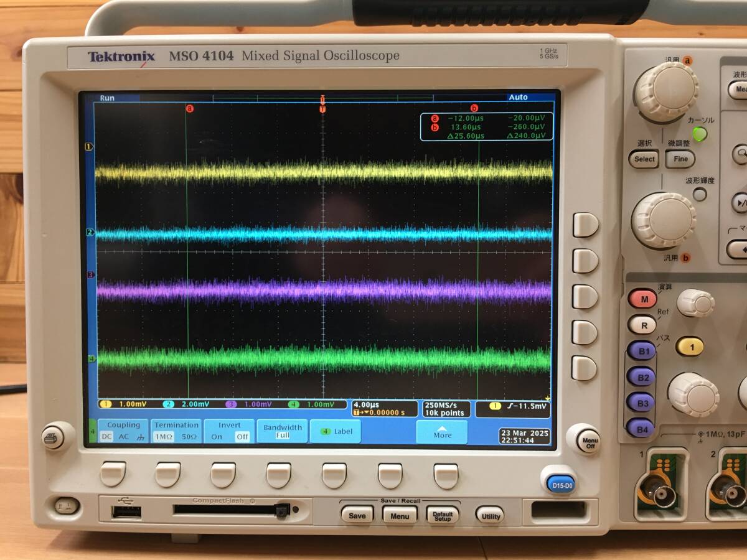Select the B3 bus button
Screen dimensions: 747x560
(x=642, y=403)
